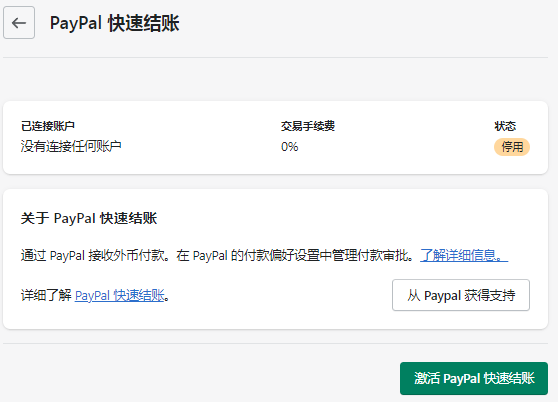
Task: Open 从 Paypal 获得支持 button
Action: point(461,295)
